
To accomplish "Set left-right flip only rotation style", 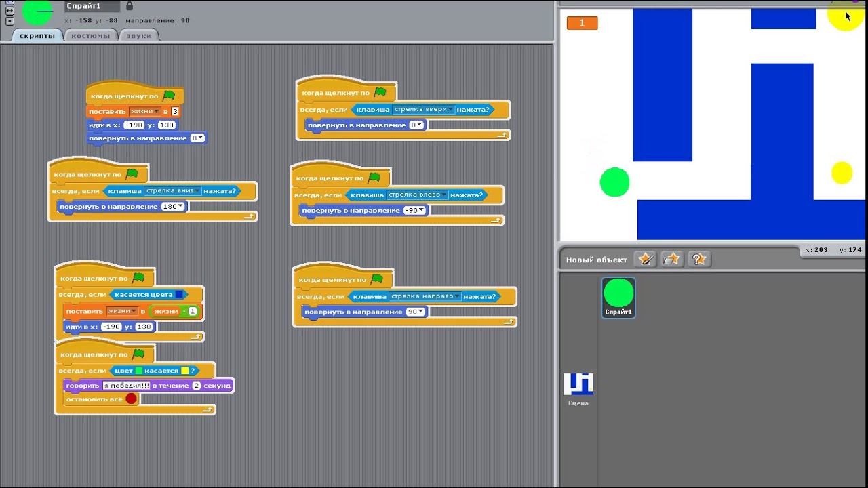I will click(9, 12).
